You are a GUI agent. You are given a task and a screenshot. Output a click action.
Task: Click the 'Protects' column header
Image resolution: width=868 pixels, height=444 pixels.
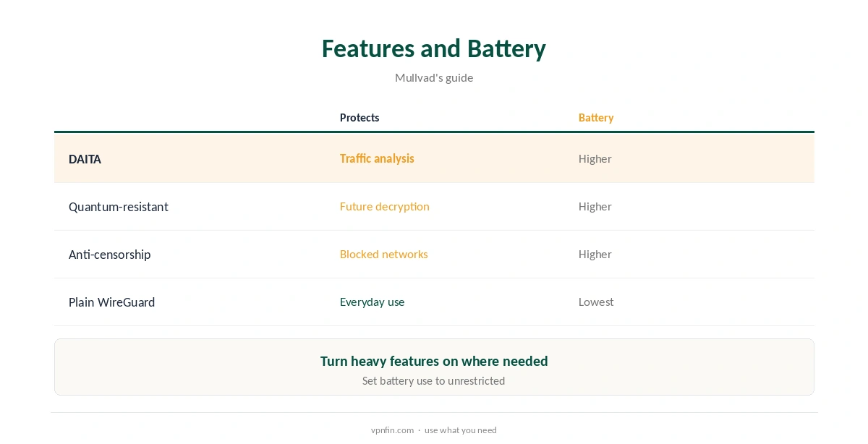[359, 117]
